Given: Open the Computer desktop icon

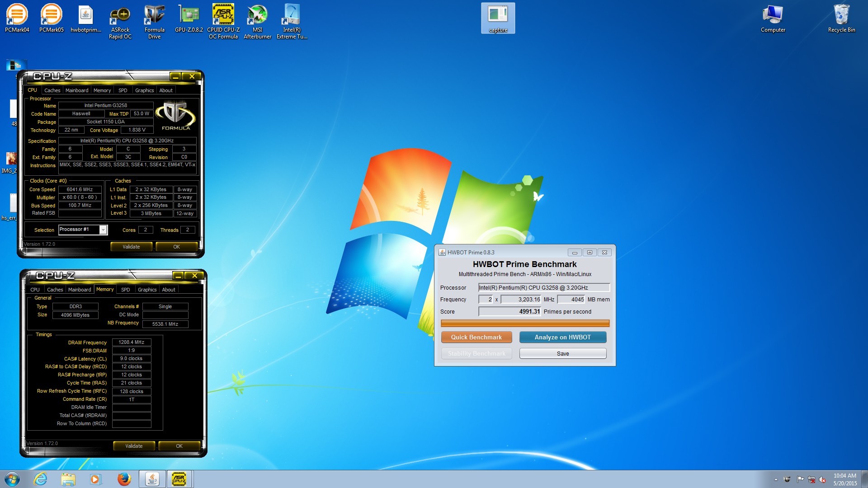Looking at the screenshot, I should point(773,18).
